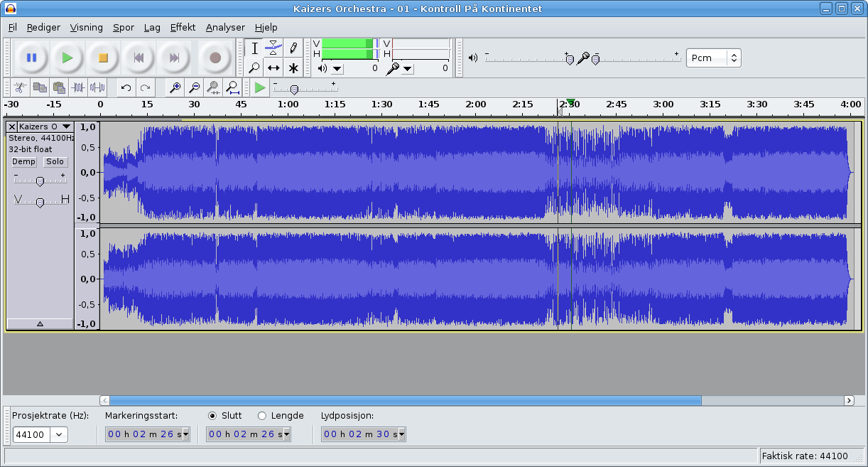
Task: Adjust the output volume slider
Action: tap(570, 60)
